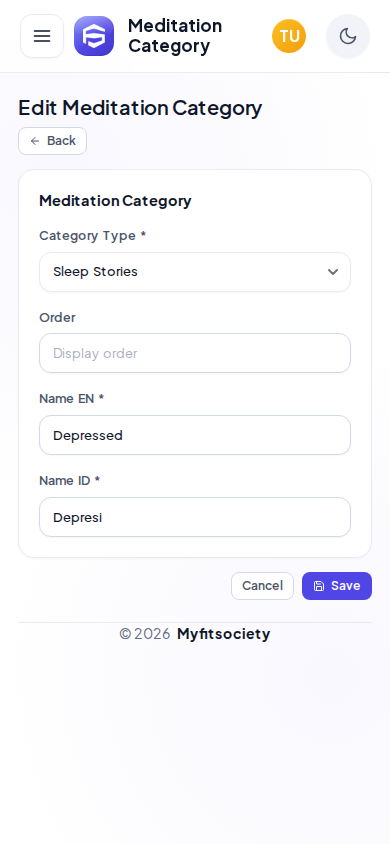Open the TU user avatar menu
This screenshot has width=390, height=844.
(x=289, y=36)
